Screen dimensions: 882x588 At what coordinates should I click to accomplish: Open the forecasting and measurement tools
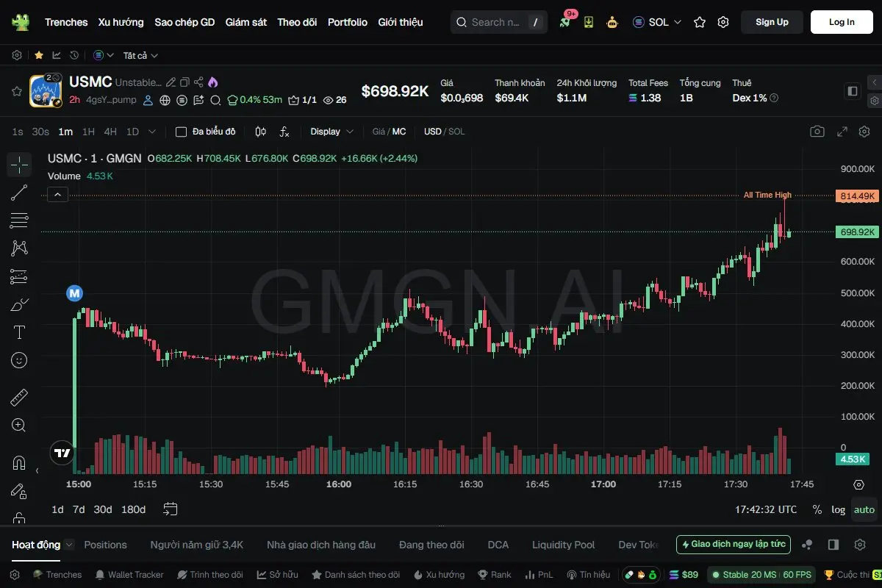click(x=19, y=276)
